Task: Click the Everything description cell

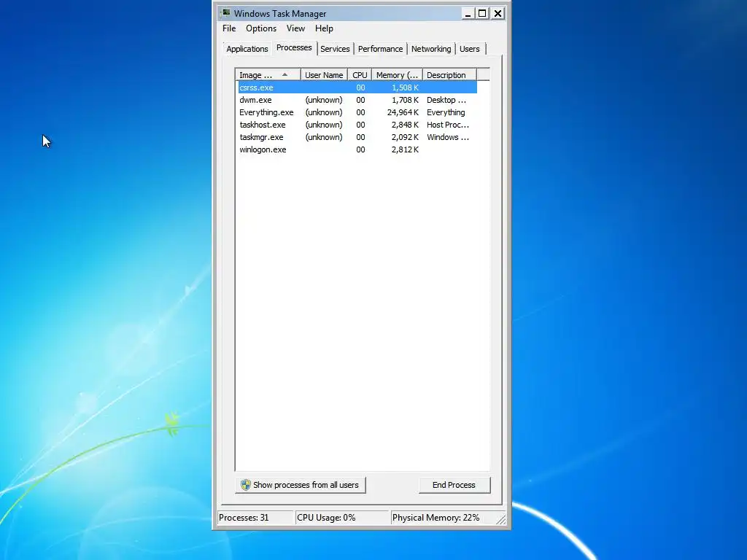Action: [446, 112]
